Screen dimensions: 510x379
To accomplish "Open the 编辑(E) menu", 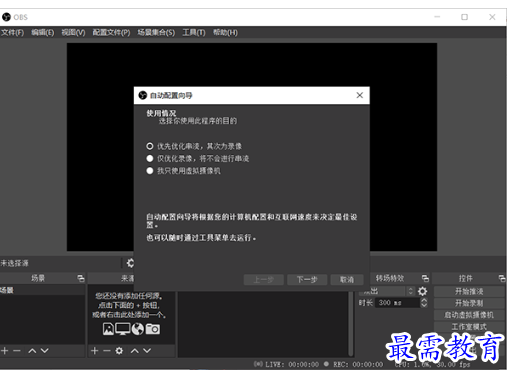I will coord(43,32).
